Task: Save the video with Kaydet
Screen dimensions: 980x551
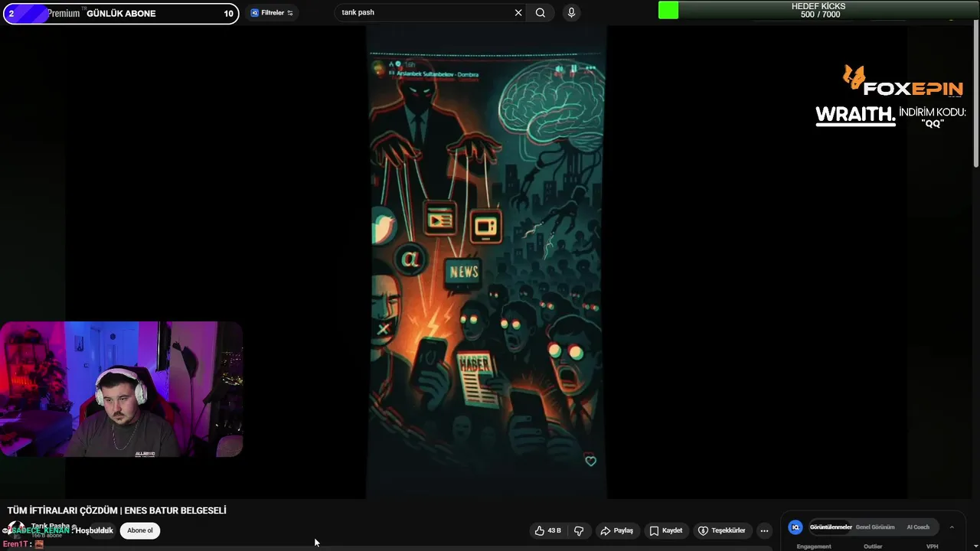Action: 666,530
